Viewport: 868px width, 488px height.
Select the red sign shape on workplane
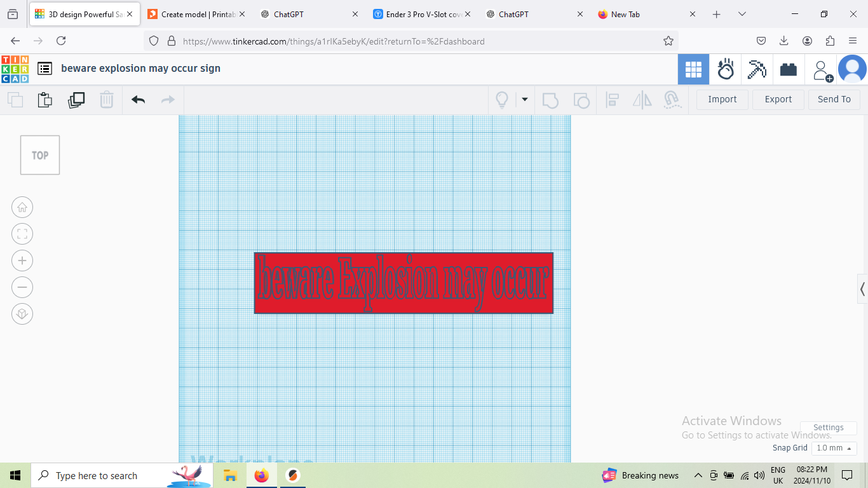point(403,283)
